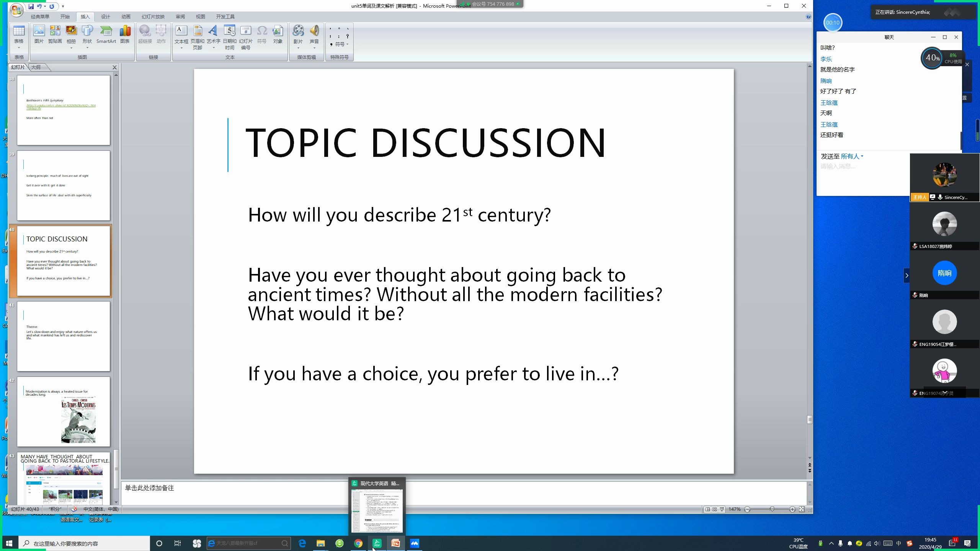Open Google Chrome from taskbar
Screen dimensions: 980x551
(x=358, y=543)
